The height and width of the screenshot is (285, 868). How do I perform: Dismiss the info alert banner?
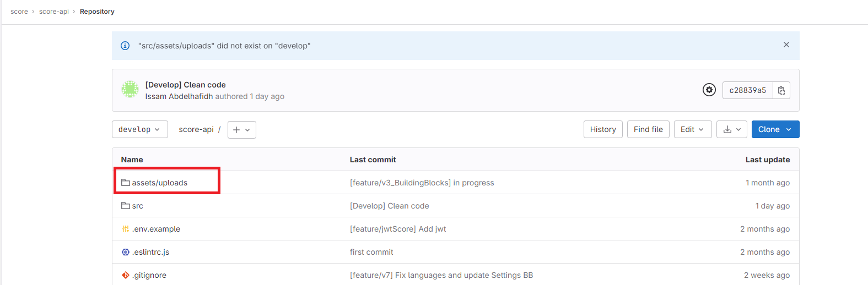tap(786, 45)
